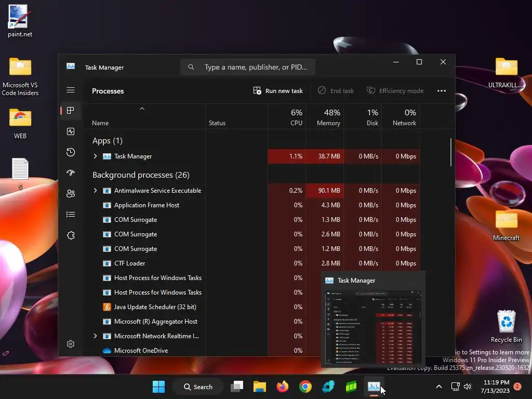Open the S text file on desktop
532x399 pixels.
point(20,174)
